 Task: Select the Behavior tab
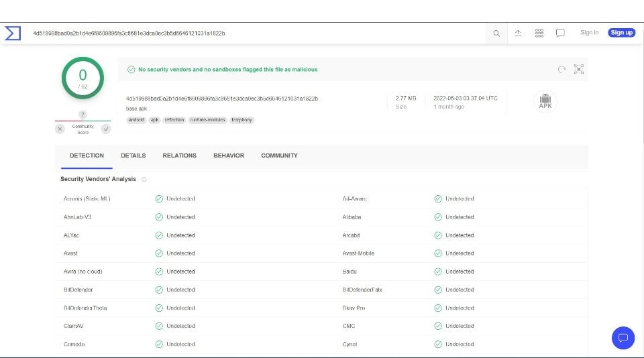229,156
